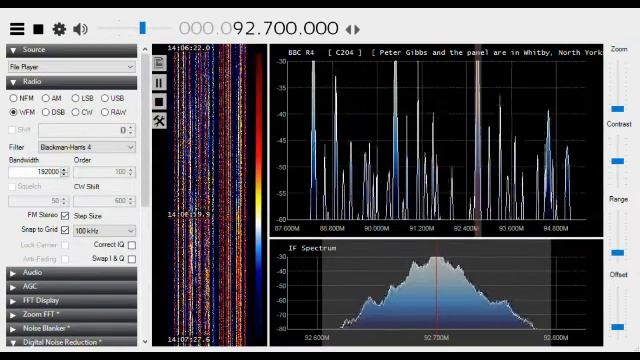Viewport: 640px width, 360px height.
Task: Click the 14:06:59 waterfall timestamp
Action: (x=189, y=214)
